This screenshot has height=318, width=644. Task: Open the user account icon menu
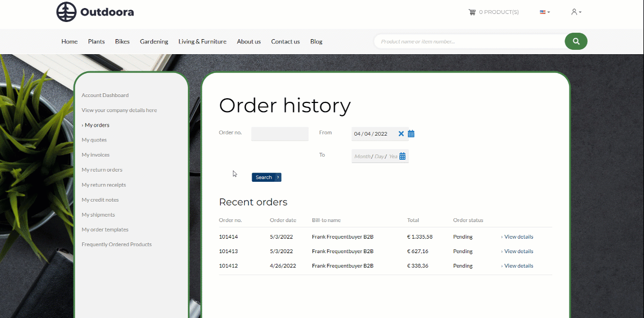574,11
